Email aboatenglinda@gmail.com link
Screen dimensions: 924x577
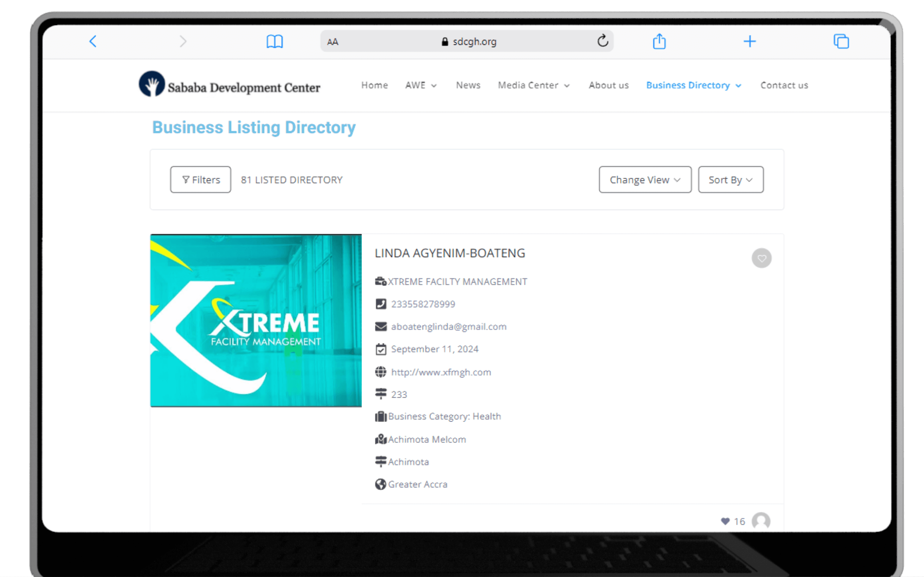click(x=449, y=327)
